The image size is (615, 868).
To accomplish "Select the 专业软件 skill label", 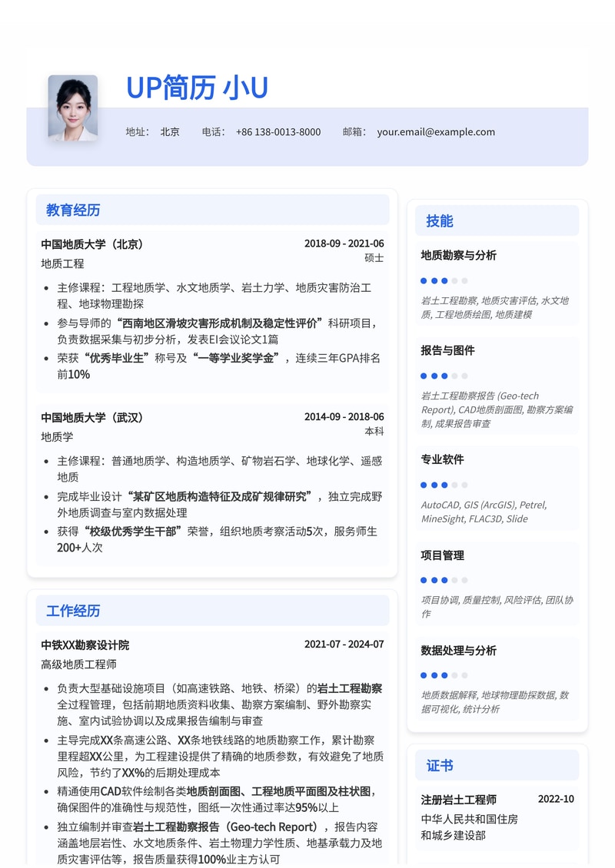I will click(x=442, y=459).
